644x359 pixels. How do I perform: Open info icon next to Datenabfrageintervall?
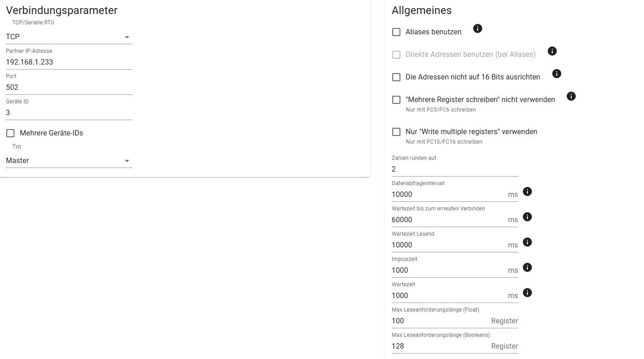click(x=527, y=191)
